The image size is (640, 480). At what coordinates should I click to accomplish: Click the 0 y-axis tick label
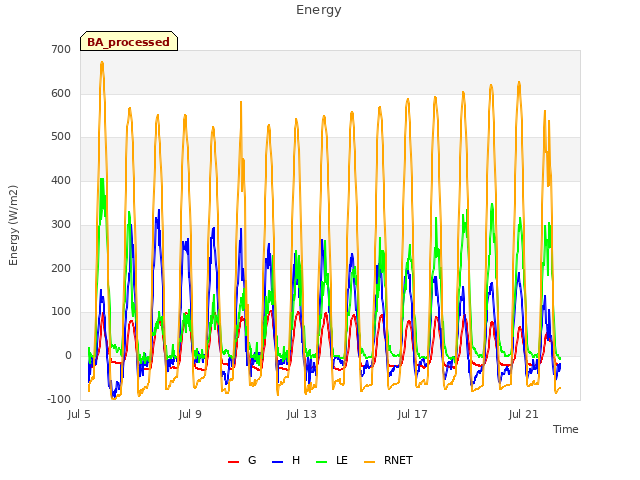coord(68,356)
